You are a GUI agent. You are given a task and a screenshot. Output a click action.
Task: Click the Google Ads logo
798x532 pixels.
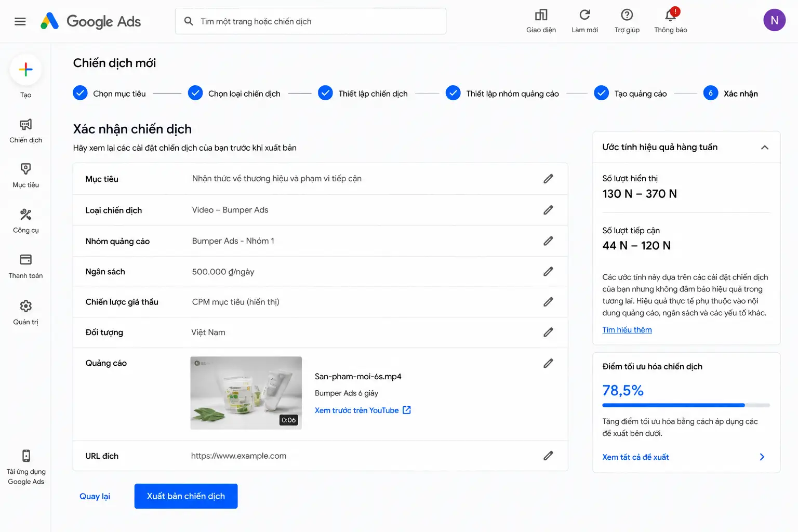tap(91, 21)
